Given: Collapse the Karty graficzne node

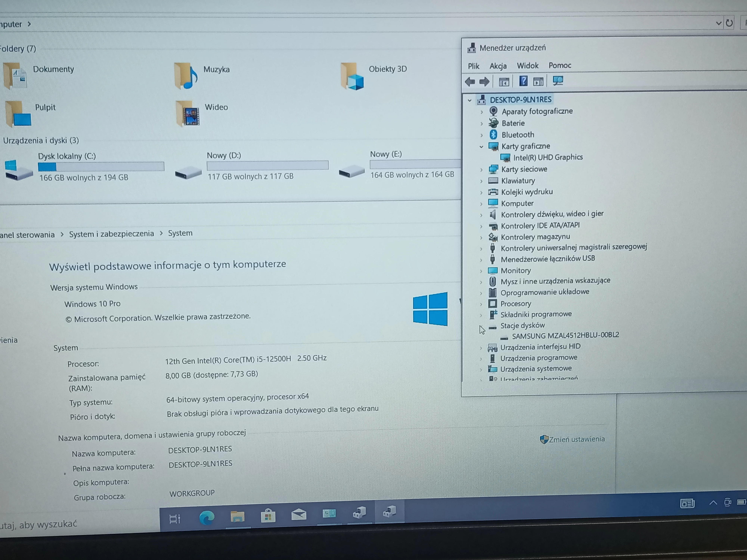Looking at the screenshot, I should [481, 147].
